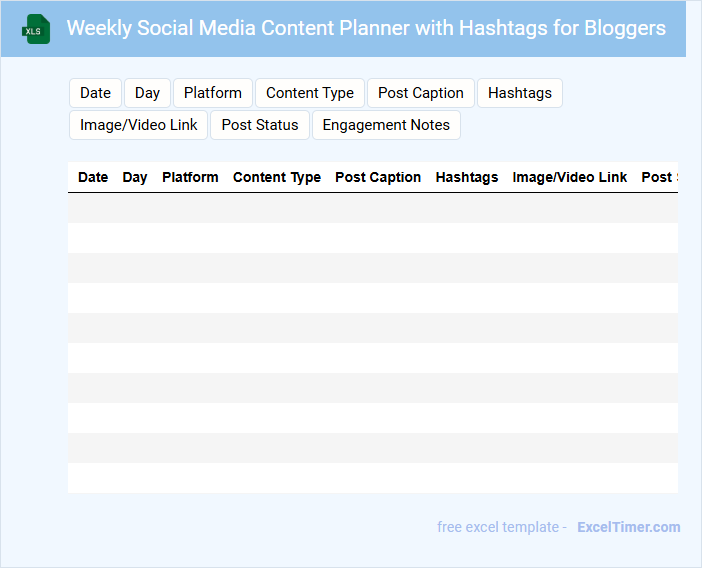Viewport: 702px width, 568px height.
Task: Click the Post Status tag
Action: [260, 125]
